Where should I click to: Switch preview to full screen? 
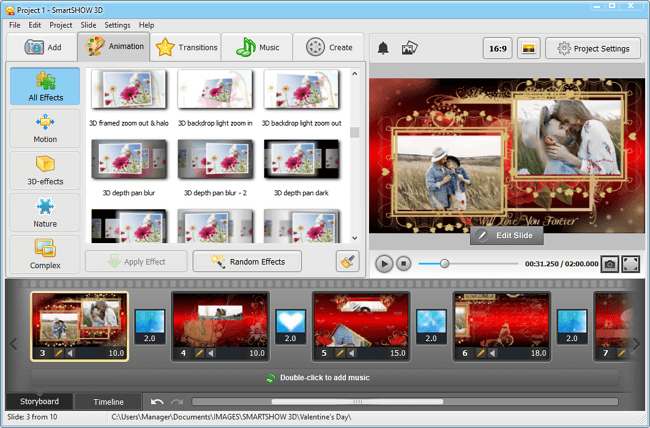pyautogui.click(x=630, y=264)
